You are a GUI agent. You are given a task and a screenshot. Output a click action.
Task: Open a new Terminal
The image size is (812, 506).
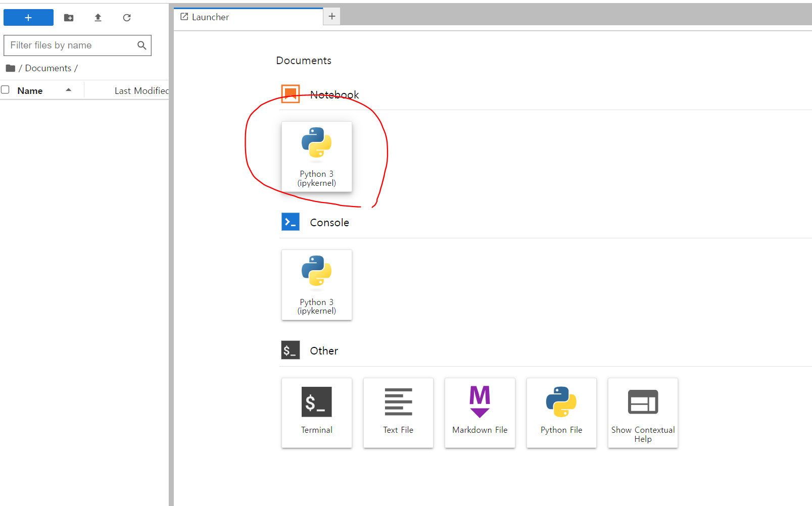(317, 413)
